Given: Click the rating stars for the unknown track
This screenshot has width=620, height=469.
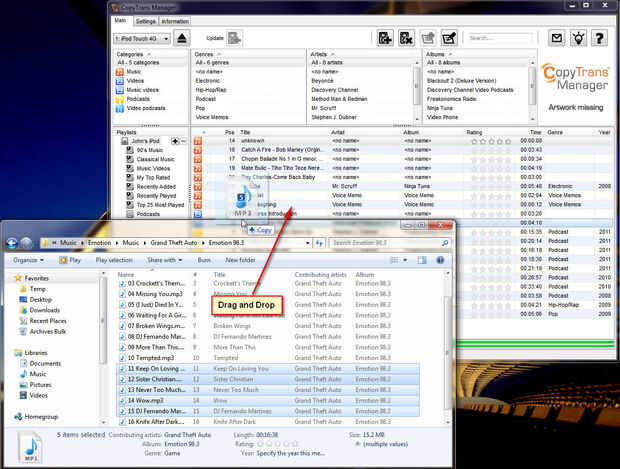Looking at the screenshot, I should tap(491, 141).
